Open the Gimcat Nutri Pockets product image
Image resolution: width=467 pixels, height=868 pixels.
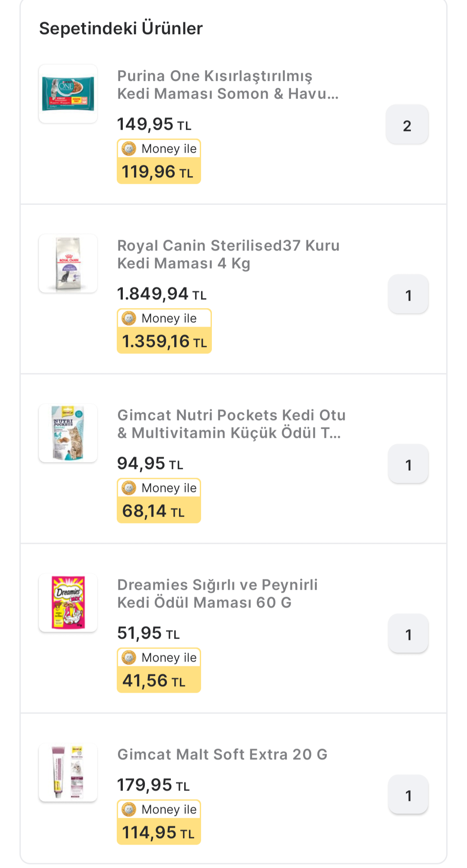pos(68,433)
